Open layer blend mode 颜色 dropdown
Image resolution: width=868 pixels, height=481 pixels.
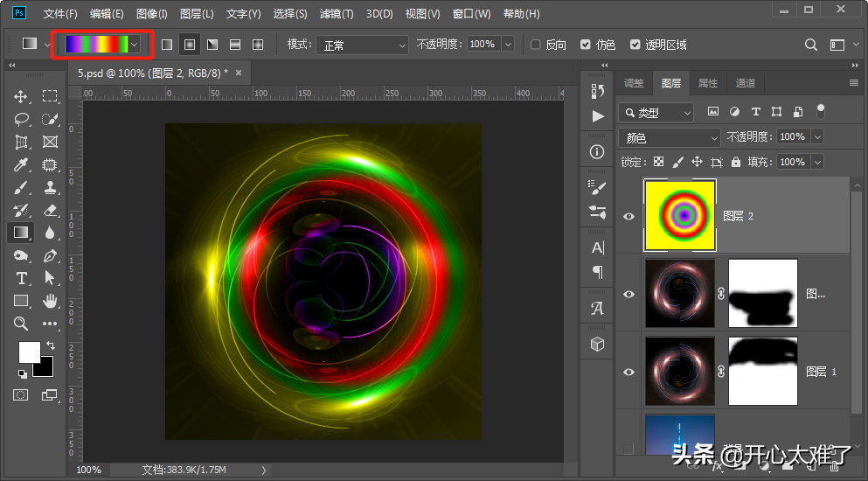[670, 137]
